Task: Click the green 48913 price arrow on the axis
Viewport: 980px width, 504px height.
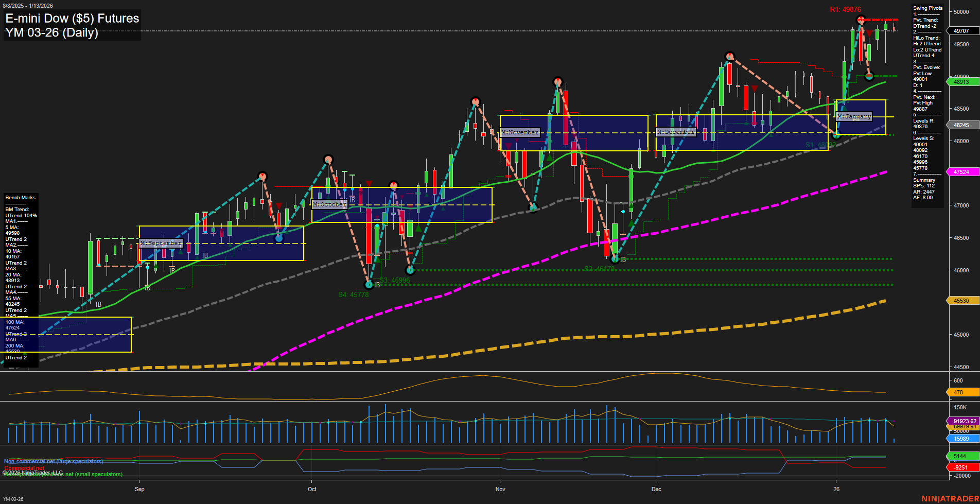Action: [x=960, y=82]
